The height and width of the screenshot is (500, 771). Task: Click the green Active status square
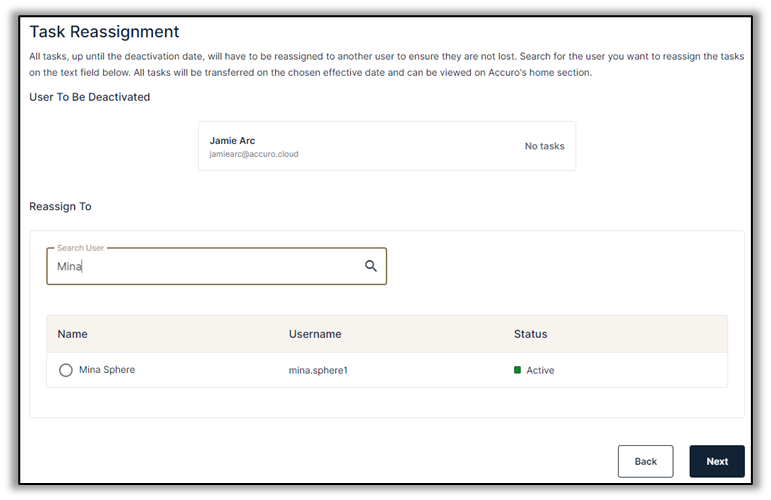click(x=517, y=370)
